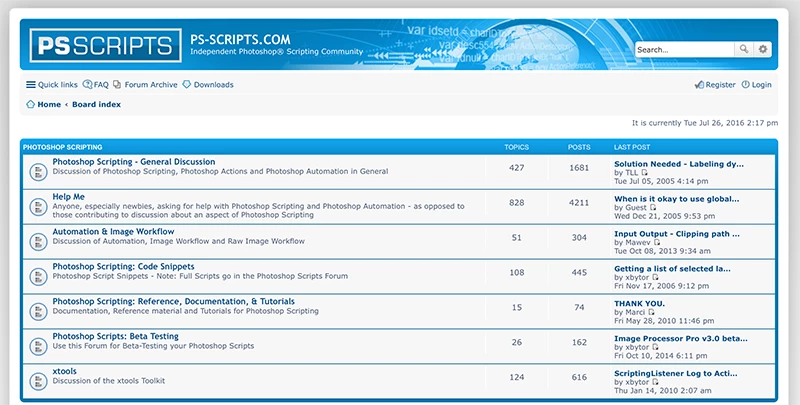This screenshot has height=405, width=800.
Task: Click posts count 616 in xtools row
Action: coord(579,377)
